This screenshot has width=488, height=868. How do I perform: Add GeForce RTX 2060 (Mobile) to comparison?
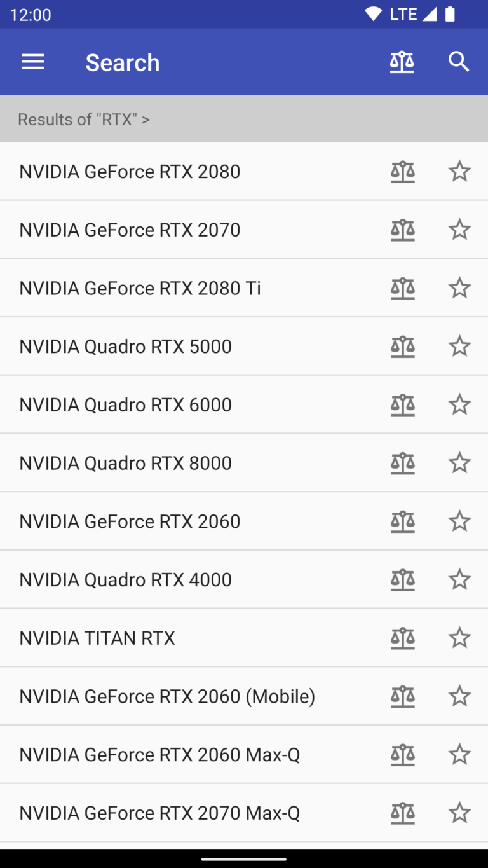pos(403,696)
